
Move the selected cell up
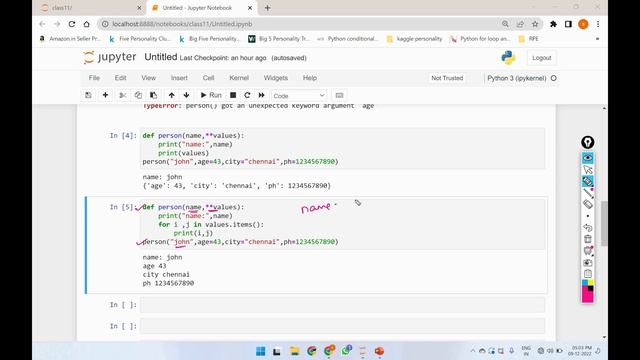(171, 95)
